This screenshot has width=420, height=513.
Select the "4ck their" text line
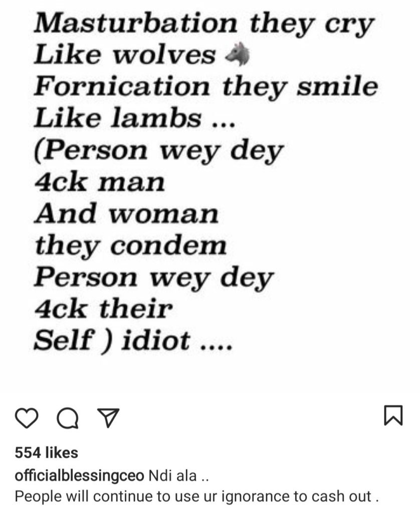click(x=103, y=310)
